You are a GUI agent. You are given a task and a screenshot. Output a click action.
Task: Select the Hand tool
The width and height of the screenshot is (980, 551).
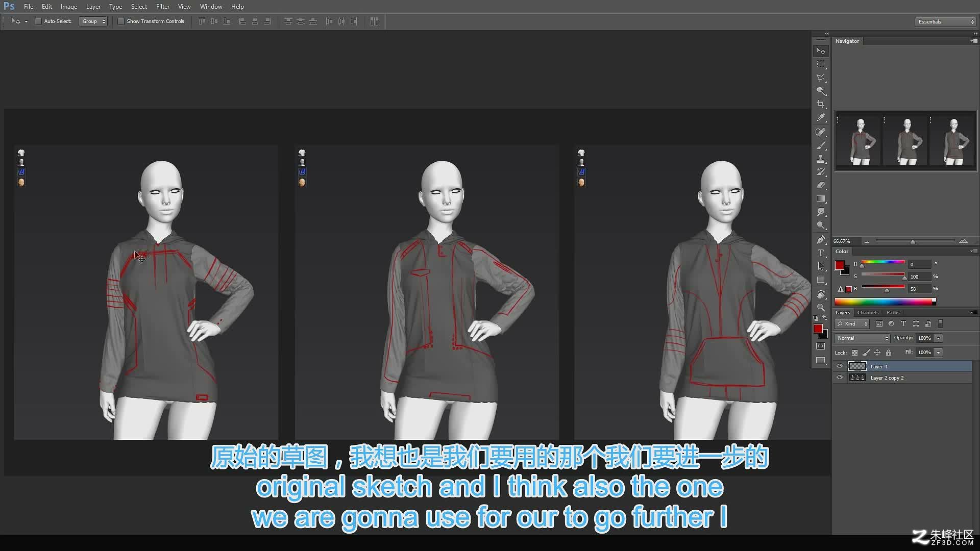point(821,294)
